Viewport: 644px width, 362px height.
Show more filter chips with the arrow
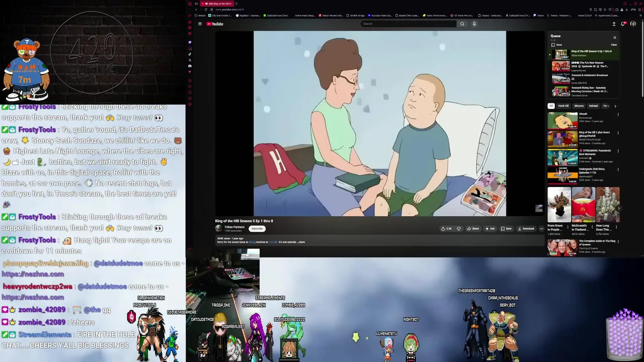tap(615, 106)
